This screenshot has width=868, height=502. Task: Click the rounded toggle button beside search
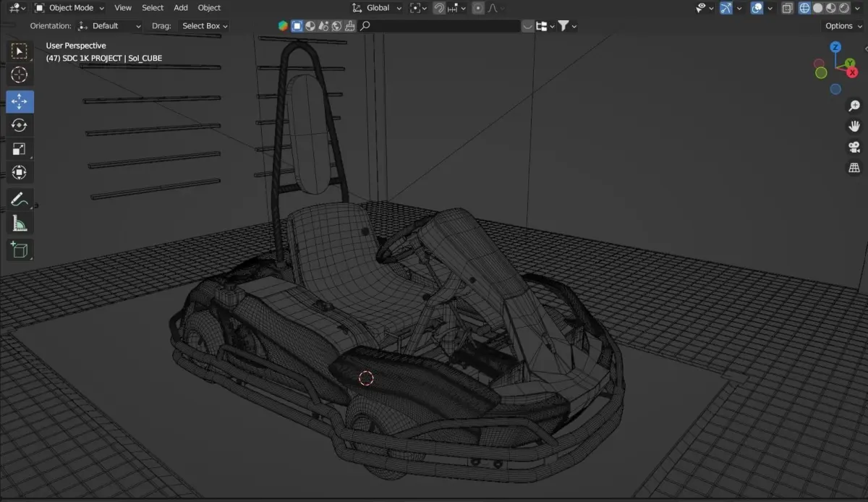pyautogui.click(x=528, y=26)
